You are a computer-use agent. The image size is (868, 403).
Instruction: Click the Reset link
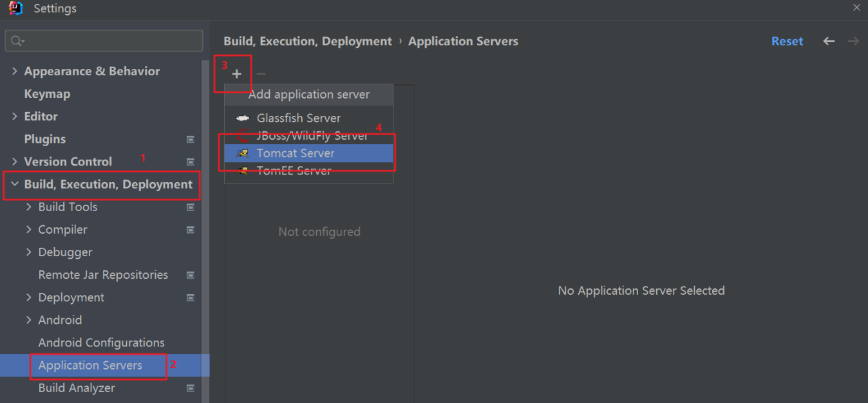787,41
